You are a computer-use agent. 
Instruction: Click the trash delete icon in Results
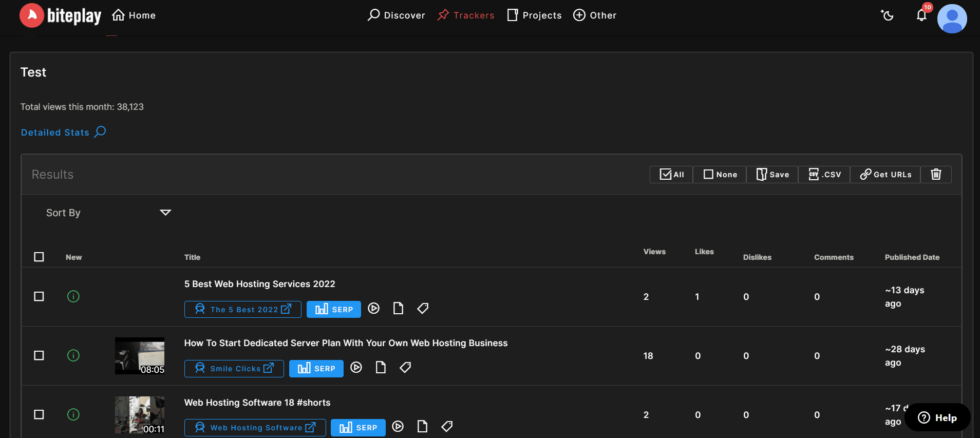(936, 175)
